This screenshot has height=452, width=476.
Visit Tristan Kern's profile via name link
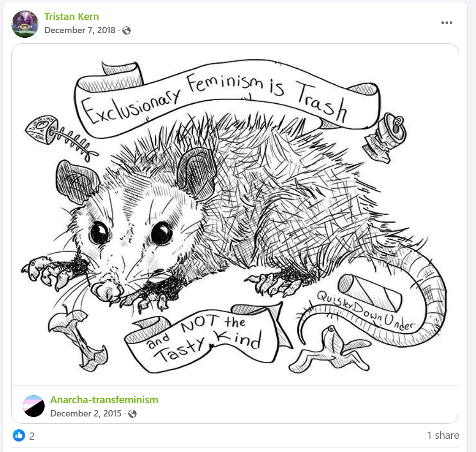(x=71, y=16)
